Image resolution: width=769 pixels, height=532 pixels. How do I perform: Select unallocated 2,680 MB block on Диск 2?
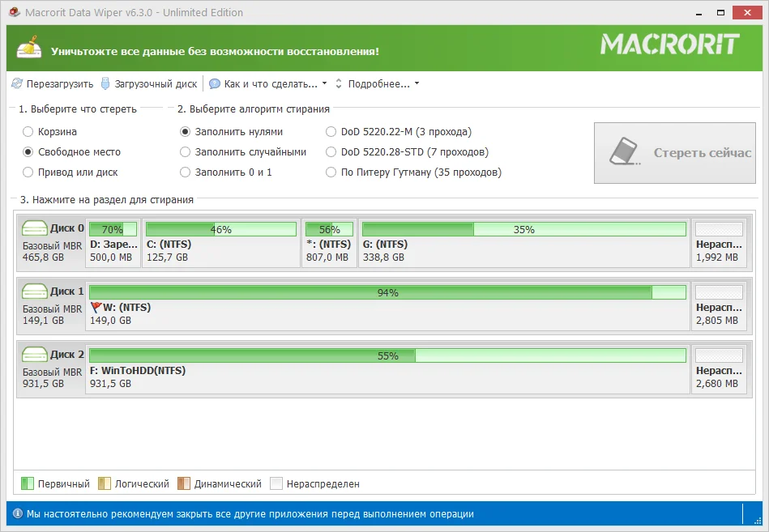tap(719, 369)
